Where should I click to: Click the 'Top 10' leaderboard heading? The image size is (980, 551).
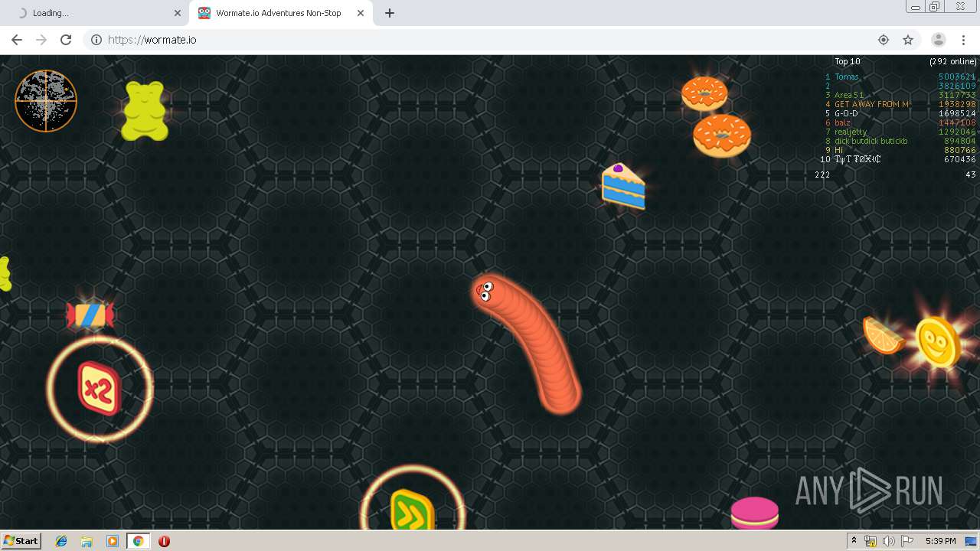(848, 61)
